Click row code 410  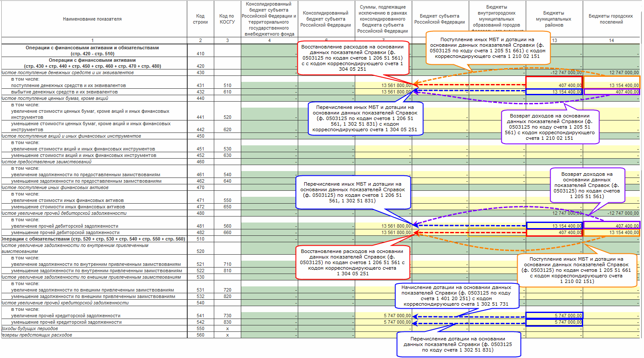(200, 54)
